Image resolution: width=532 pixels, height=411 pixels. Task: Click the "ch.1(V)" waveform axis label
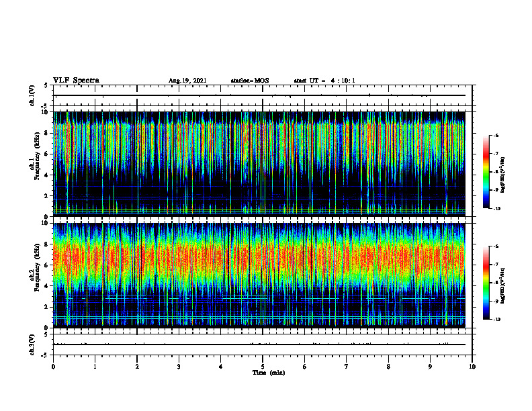pos(32,95)
